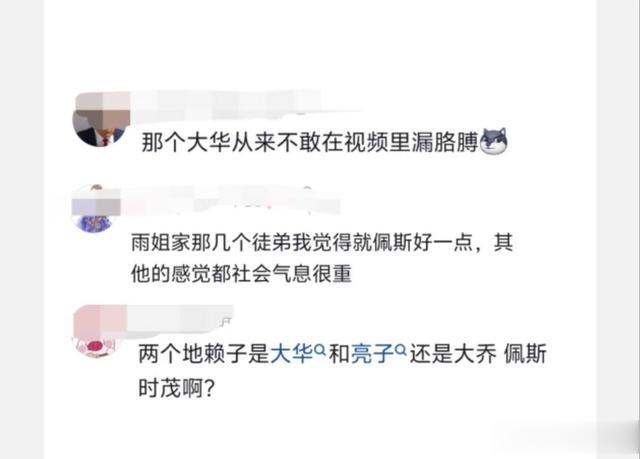Viewport: 640px width, 459px height.
Task: Select comment starting with 两个地赖子是
Action: coord(342,370)
